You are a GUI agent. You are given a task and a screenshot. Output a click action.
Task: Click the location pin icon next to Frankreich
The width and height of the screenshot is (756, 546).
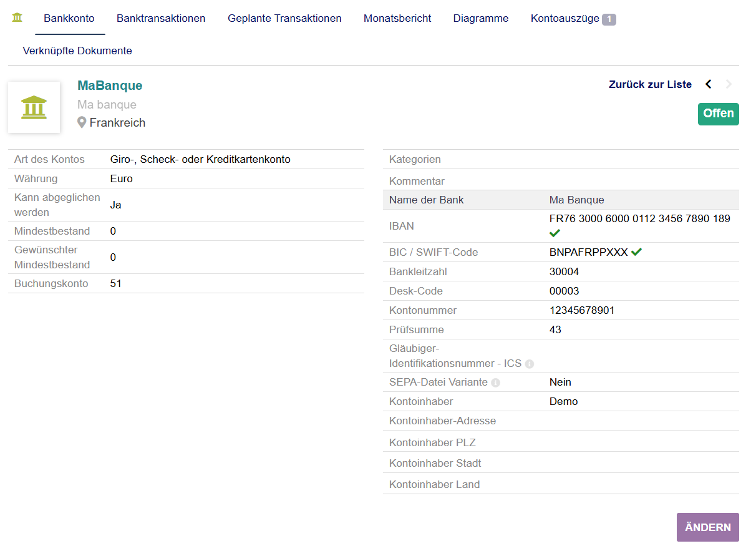coord(82,123)
